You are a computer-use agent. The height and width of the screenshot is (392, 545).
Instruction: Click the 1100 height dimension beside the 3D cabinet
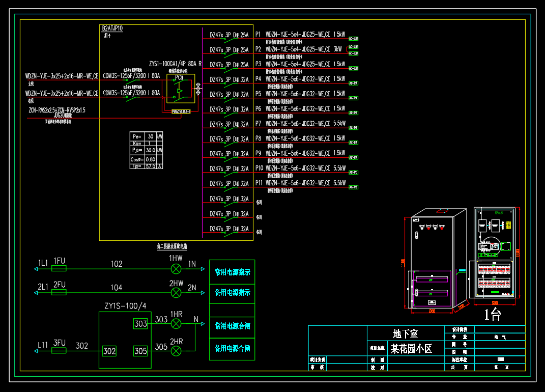pyautogui.click(x=403, y=263)
